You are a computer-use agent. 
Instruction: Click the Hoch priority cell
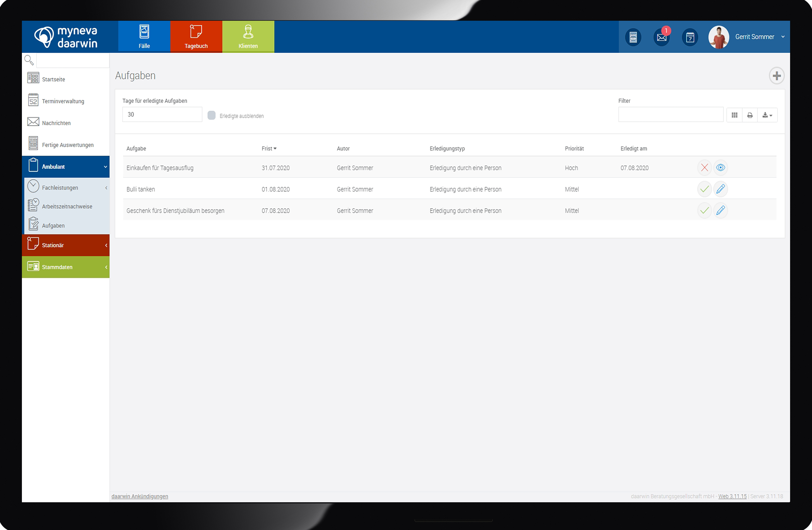pyautogui.click(x=572, y=168)
